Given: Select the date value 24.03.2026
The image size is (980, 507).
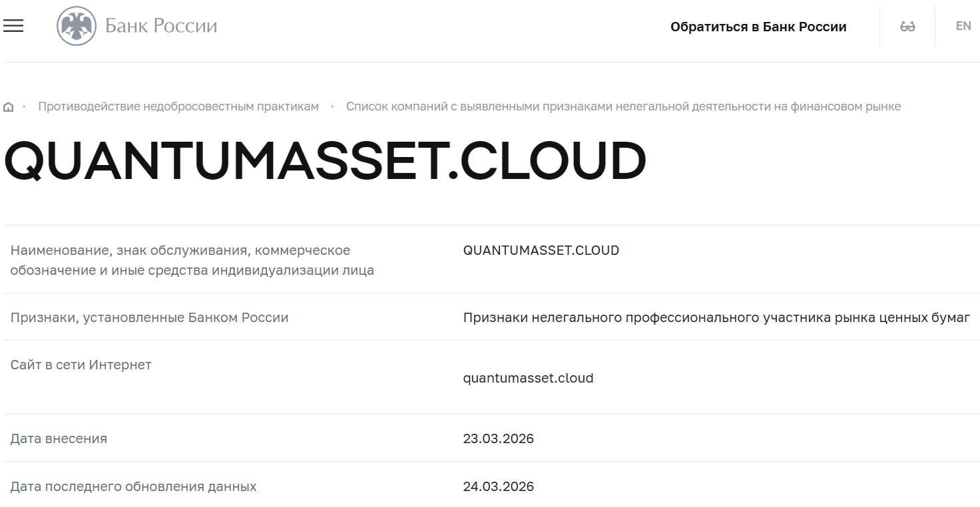Looking at the screenshot, I should point(499,486).
